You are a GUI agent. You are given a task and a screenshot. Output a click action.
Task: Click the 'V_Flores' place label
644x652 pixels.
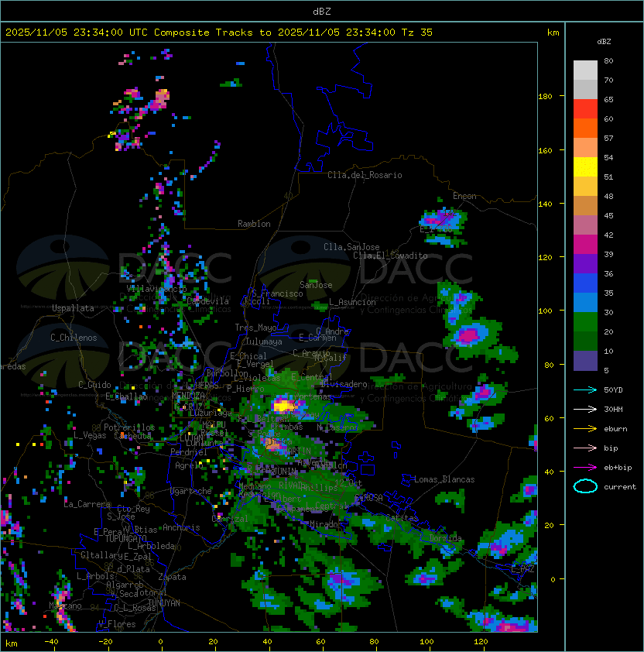pyautogui.click(x=117, y=624)
